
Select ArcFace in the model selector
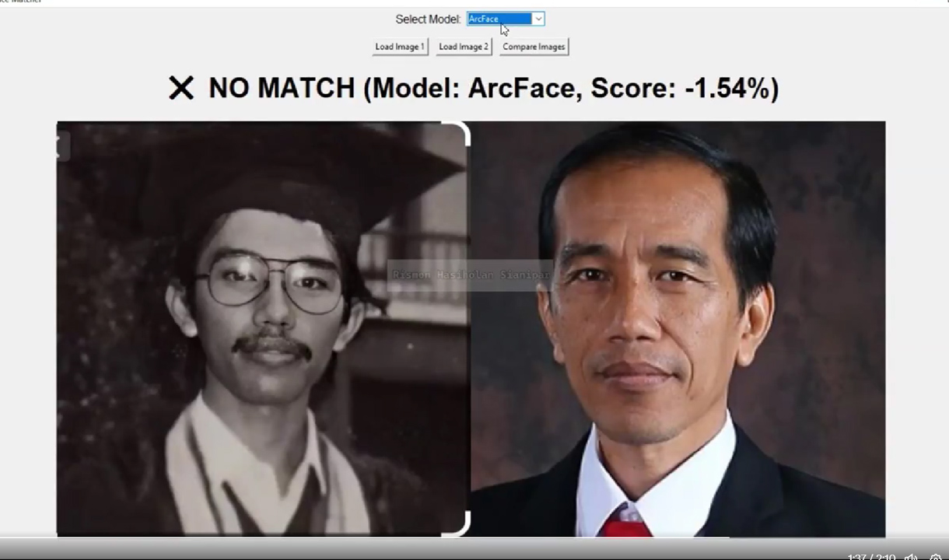tap(498, 19)
